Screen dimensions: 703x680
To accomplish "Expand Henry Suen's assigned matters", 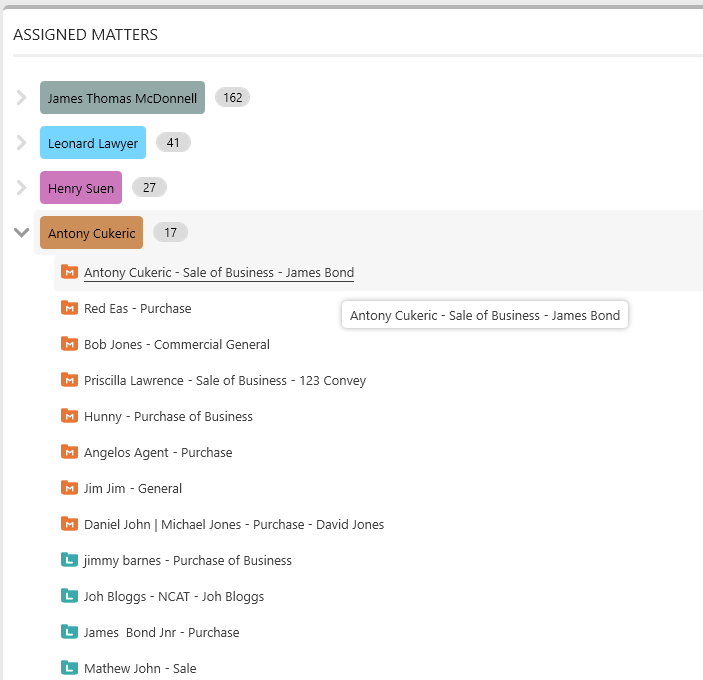I will [x=21, y=187].
